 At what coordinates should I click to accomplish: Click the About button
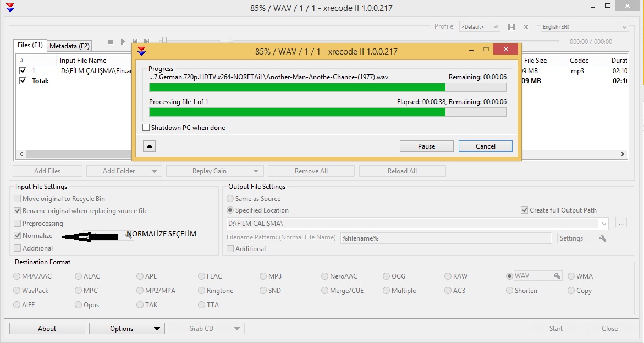[47, 328]
